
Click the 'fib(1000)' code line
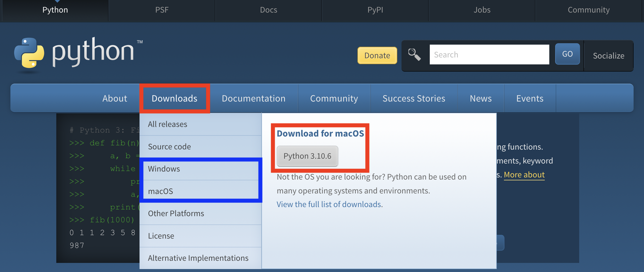point(112,220)
